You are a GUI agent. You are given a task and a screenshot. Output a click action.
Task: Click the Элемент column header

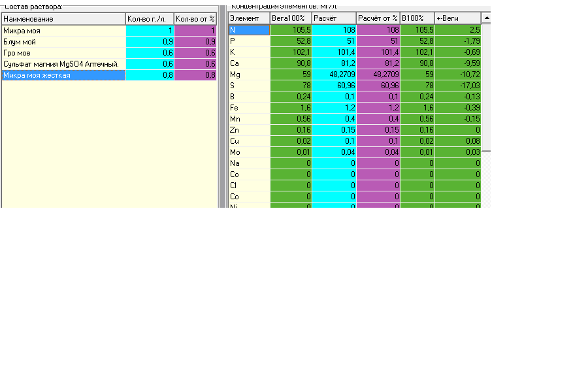[249, 18]
